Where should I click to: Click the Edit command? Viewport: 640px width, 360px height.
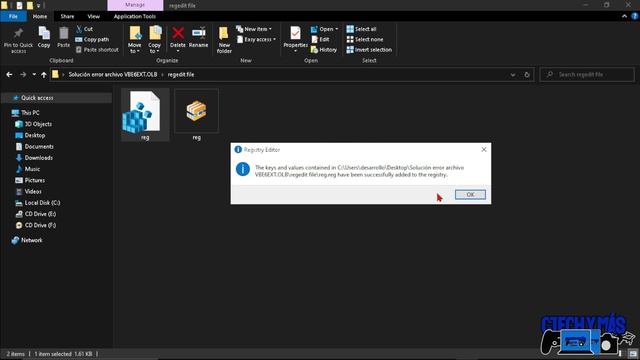point(320,40)
